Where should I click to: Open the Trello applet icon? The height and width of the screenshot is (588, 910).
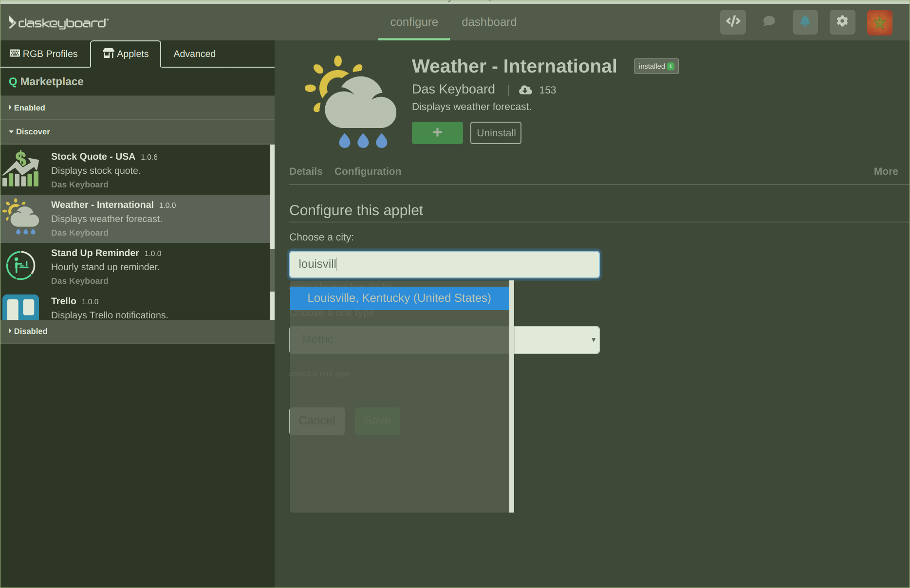21,307
